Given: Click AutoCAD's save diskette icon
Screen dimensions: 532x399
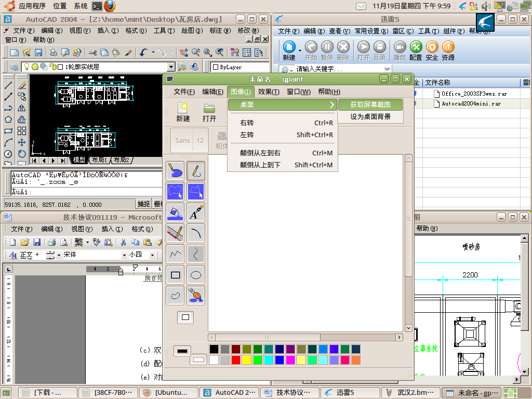Looking at the screenshot, I should click(38, 52).
